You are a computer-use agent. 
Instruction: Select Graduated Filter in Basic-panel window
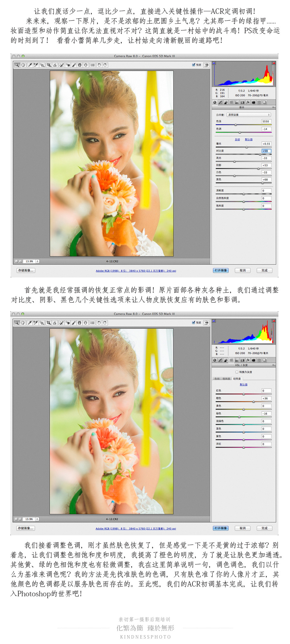pos(80,65)
